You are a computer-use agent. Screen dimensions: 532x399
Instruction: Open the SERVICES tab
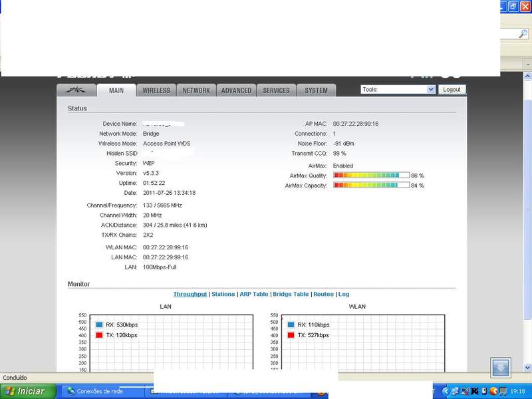click(276, 90)
